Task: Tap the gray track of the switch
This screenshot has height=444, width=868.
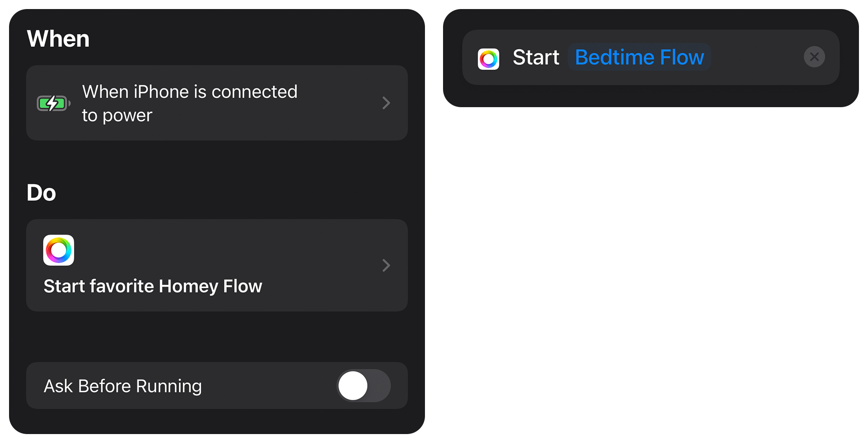Action: pos(380,386)
